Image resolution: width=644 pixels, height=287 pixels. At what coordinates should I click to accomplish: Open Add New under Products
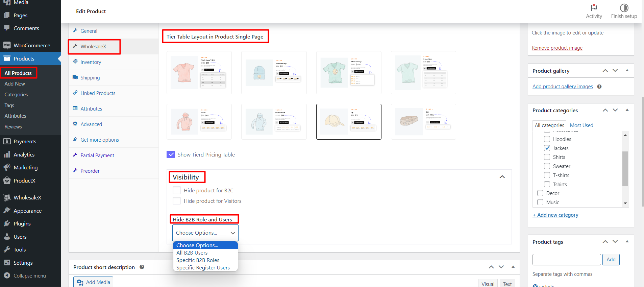point(15,84)
